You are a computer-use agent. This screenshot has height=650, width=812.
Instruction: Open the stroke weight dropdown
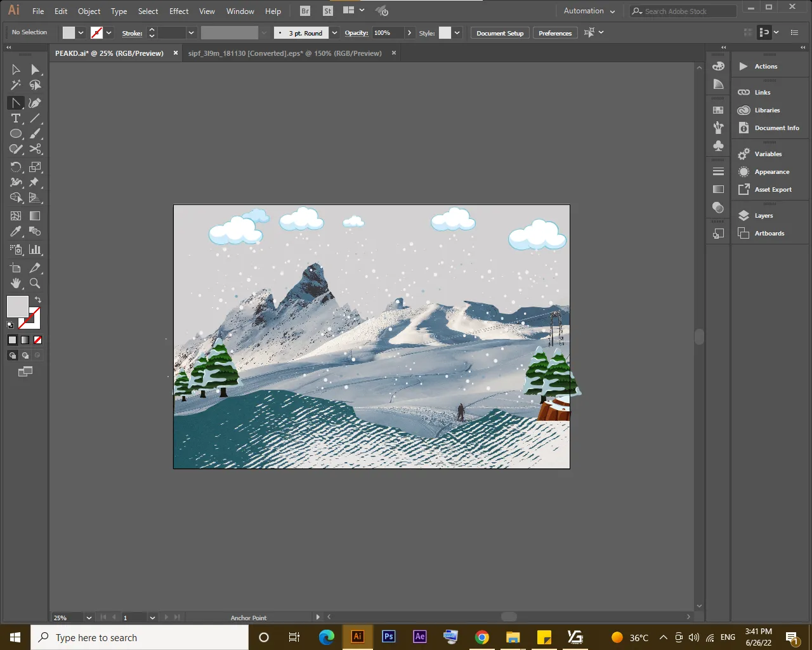coord(191,32)
